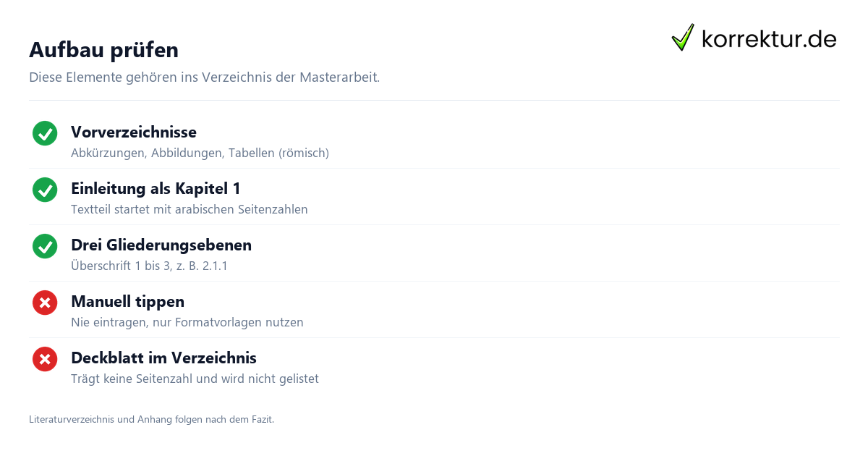
Task: Select the Drei Gliederungsebenen heading
Action: [161, 245]
